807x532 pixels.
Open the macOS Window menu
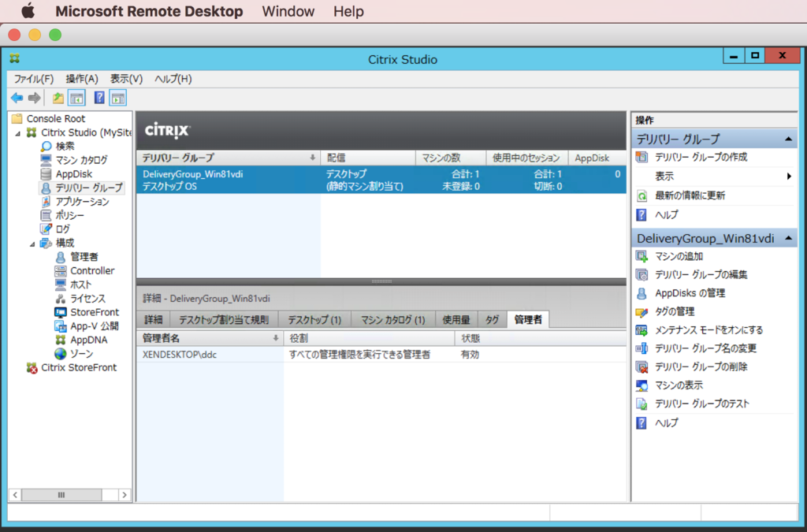[288, 11]
